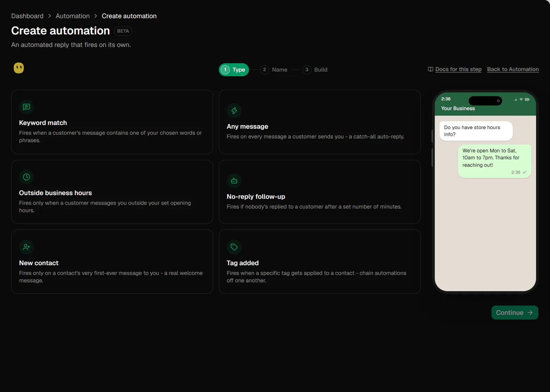Click the arrow icon in Continue button
Screen dimensions: 550x392
pos(530,313)
